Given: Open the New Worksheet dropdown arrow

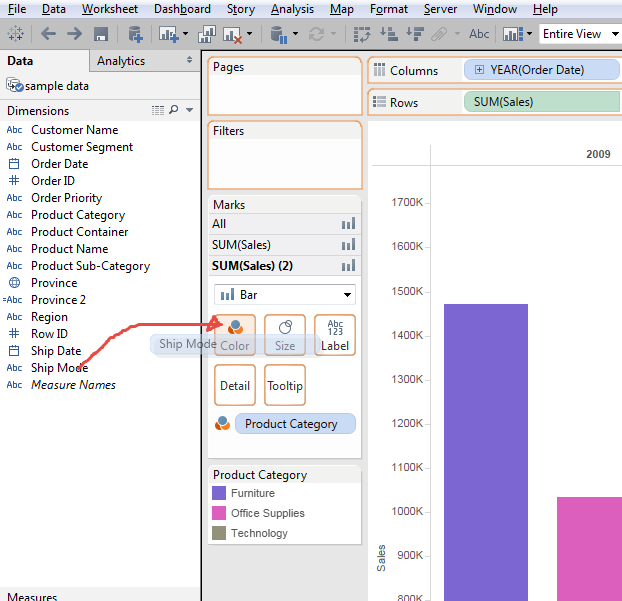Looking at the screenshot, I should (x=186, y=34).
